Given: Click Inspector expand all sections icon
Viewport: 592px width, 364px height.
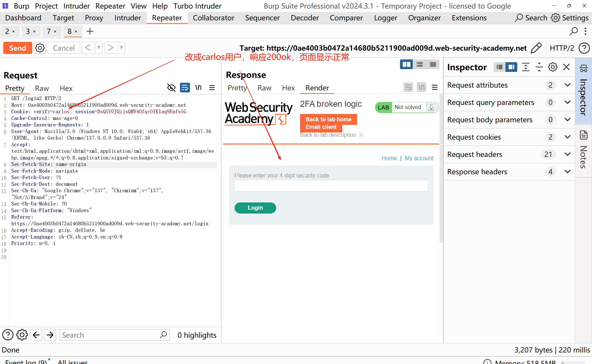Looking at the screenshot, I should [526, 67].
